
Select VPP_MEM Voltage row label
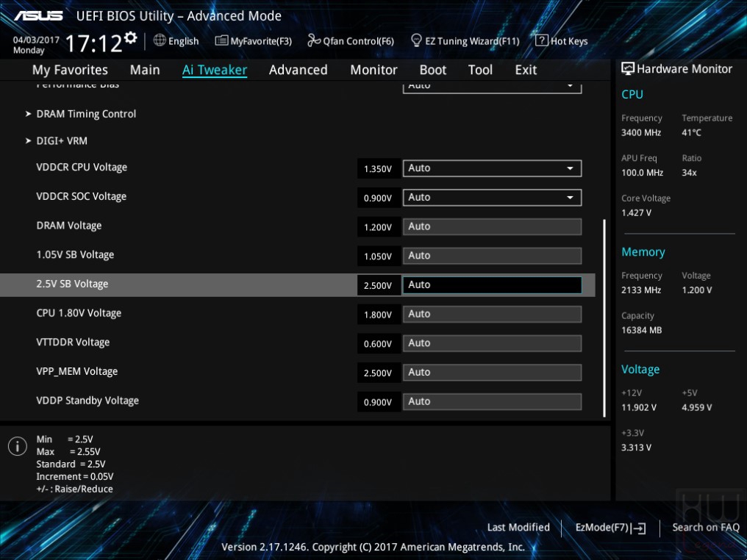pos(76,372)
